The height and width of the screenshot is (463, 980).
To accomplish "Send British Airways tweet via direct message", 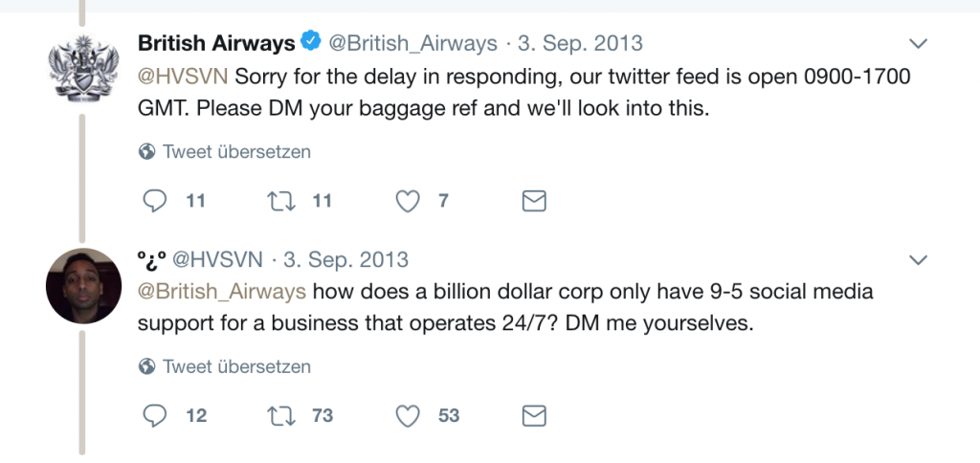I will pyautogui.click(x=533, y=201).
